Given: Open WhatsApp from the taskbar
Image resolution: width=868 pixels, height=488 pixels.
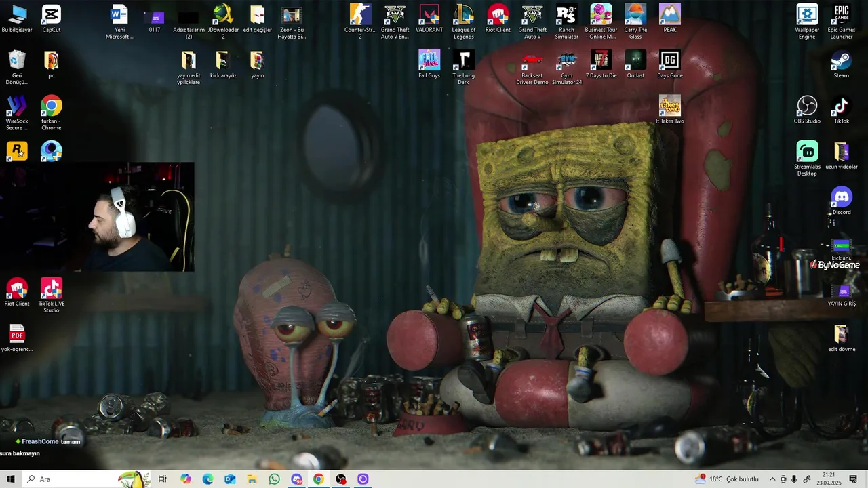Looking at the screenshot, I should 274,479.
